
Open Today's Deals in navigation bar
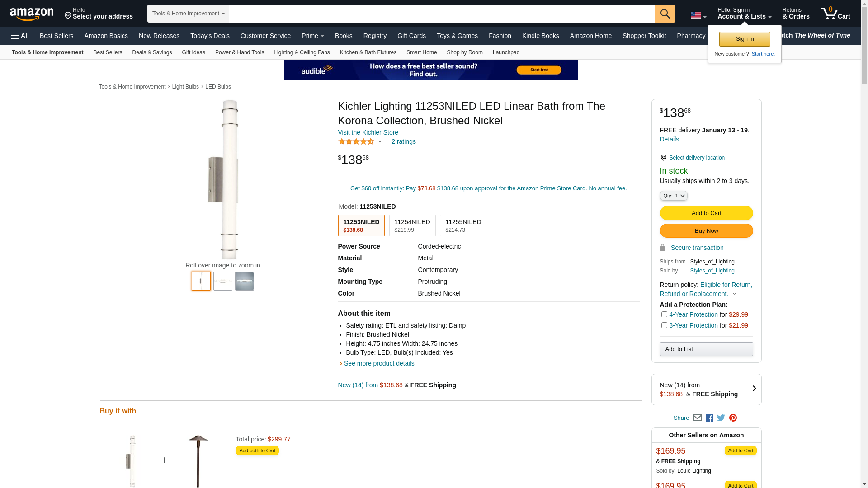210,36
